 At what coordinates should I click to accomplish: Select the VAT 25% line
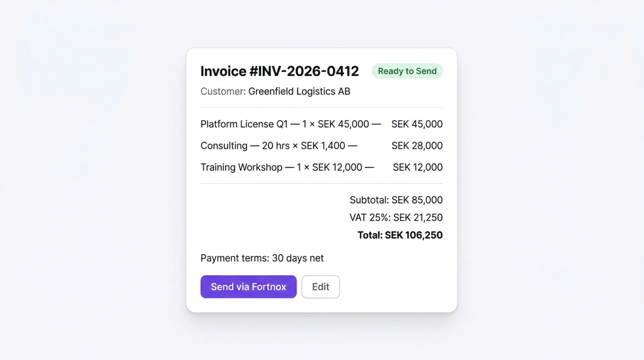click(x=395, y=218)
